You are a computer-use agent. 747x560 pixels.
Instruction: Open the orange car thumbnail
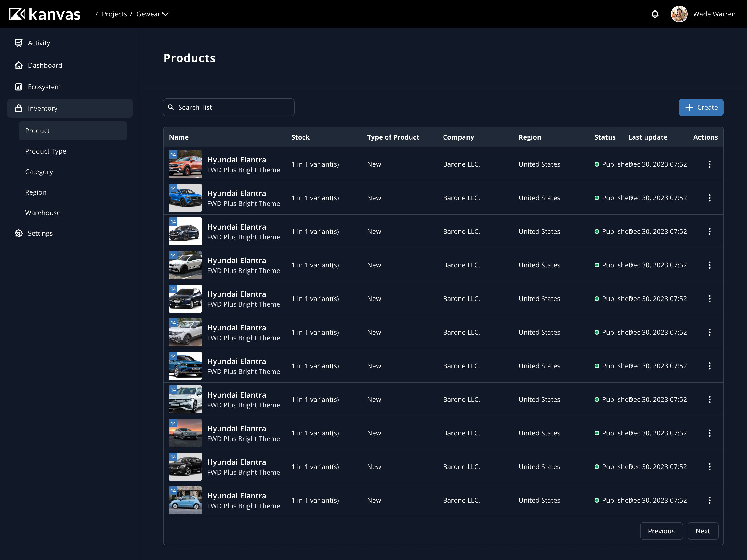pyautogui.click(x=185, y=164)
